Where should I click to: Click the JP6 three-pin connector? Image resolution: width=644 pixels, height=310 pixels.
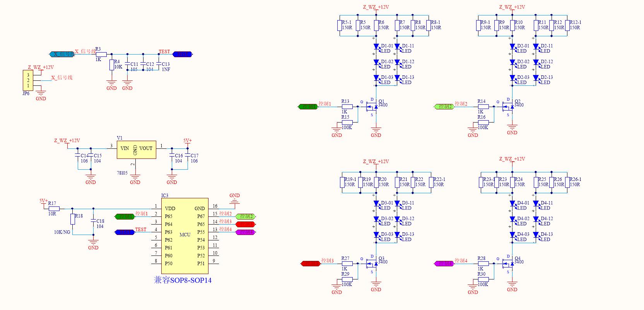(x=28, y=80)
